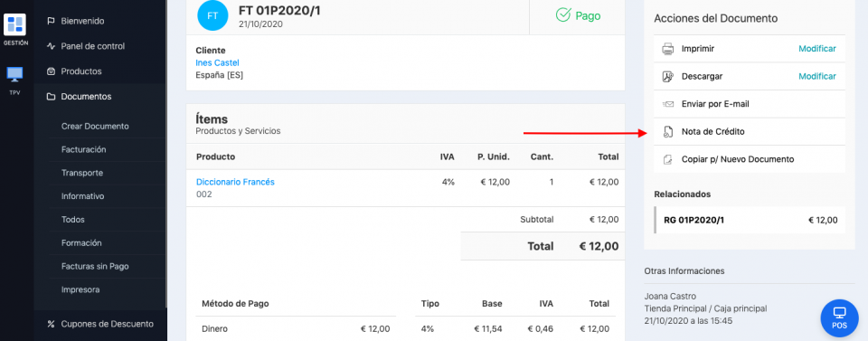Click the FT avatar circle
This screenshot has height=341, width=868.
click(x=212, y=15)
